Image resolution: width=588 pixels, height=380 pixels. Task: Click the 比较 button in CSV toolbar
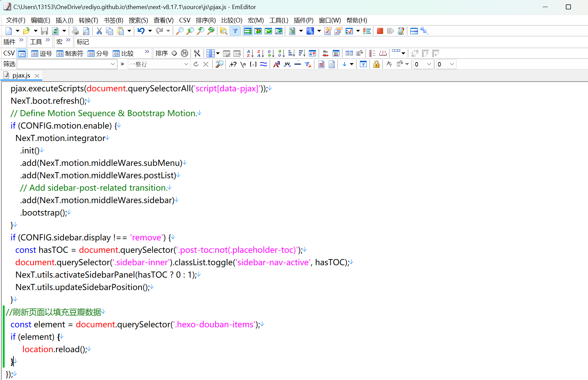tap(123, 53)
